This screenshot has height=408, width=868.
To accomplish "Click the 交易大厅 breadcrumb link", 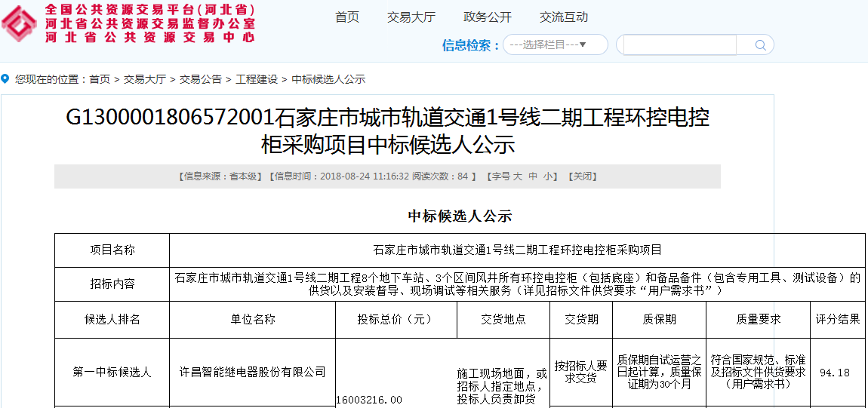I will (x=145, y=79).
